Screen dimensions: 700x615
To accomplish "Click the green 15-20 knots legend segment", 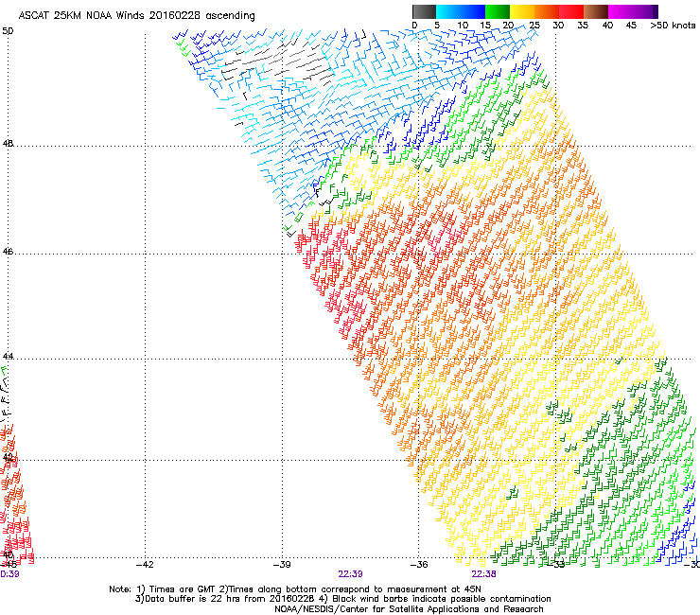I will (498, 11).
